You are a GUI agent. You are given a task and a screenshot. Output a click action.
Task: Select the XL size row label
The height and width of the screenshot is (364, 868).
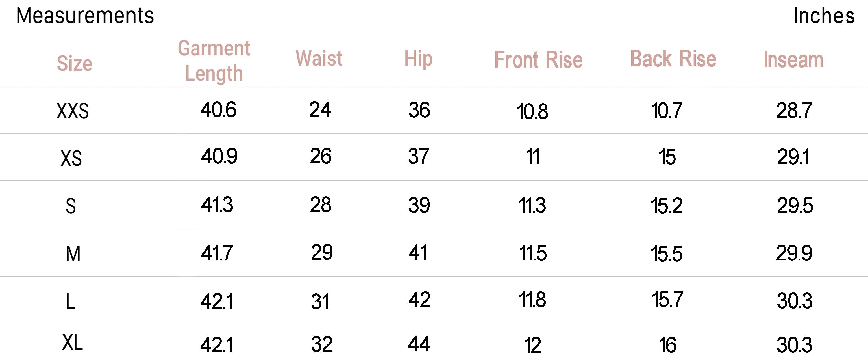pos(72,343)
